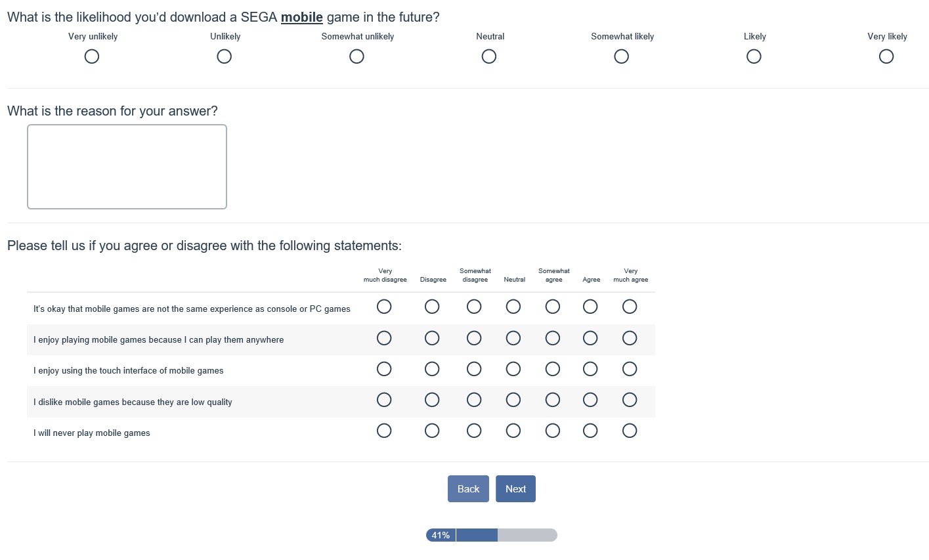Click the reason for your answer text box
The height and width of the screenshot is (560, 929).
127,167
